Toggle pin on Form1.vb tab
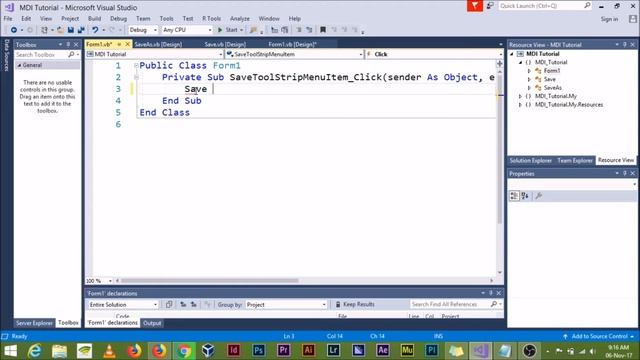 (x=119, y=44)
